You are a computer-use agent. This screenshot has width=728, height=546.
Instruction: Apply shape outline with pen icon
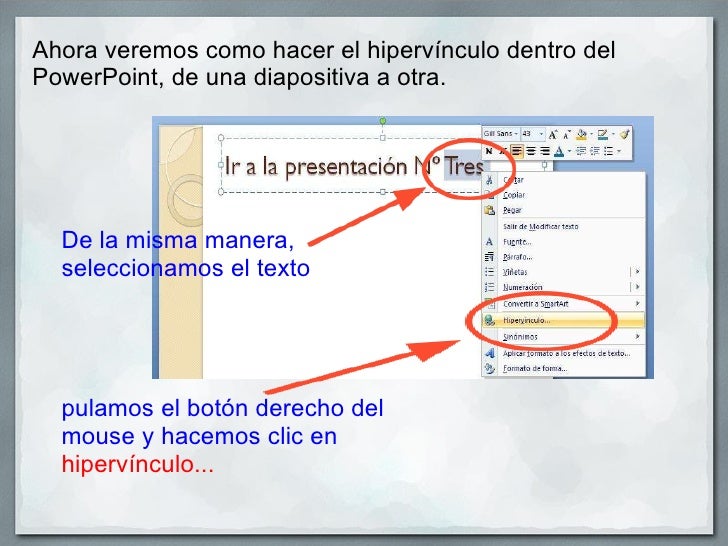click(x=603, y=135)
